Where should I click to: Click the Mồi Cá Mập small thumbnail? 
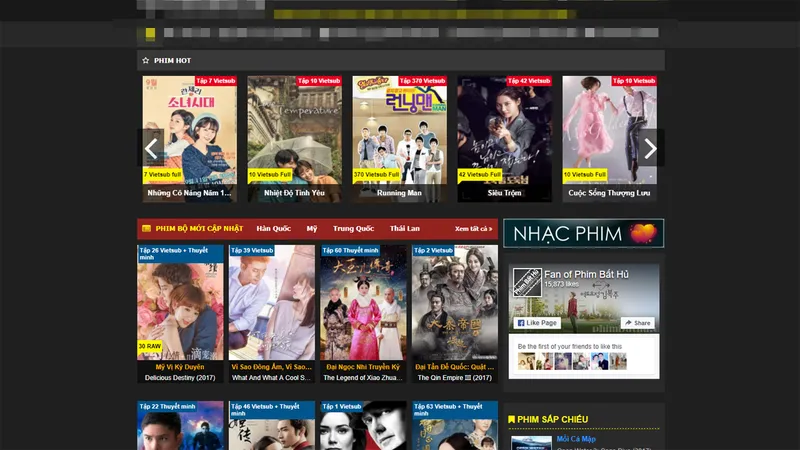click(531, 443)
